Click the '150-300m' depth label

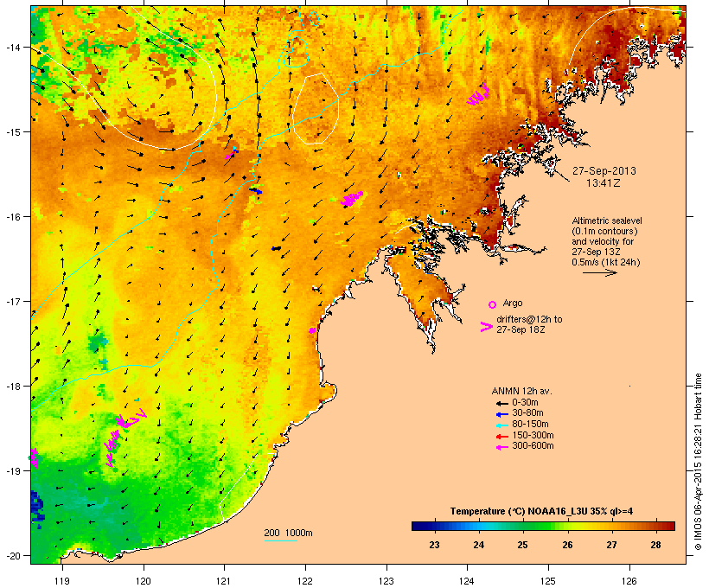coord(533,435)
